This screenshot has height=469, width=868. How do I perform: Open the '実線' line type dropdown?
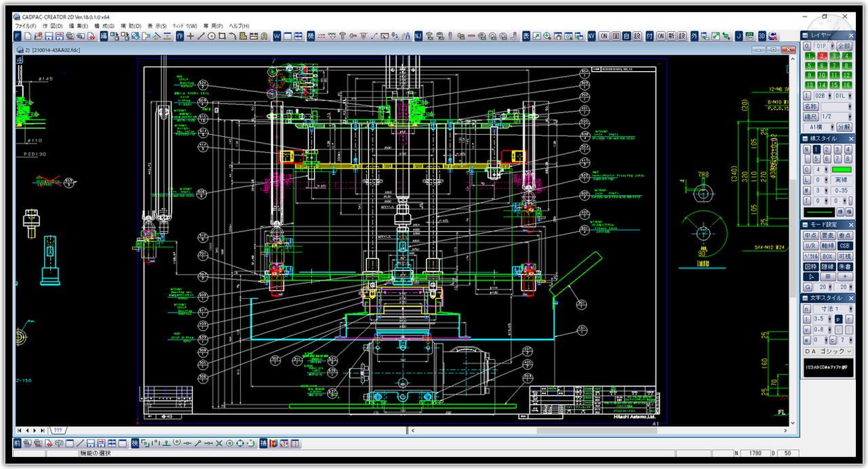coord(842,180)
